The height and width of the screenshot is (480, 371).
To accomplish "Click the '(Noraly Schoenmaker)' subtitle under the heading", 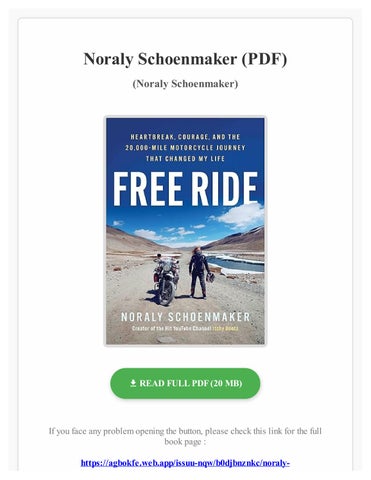I will tap(185, 84).
